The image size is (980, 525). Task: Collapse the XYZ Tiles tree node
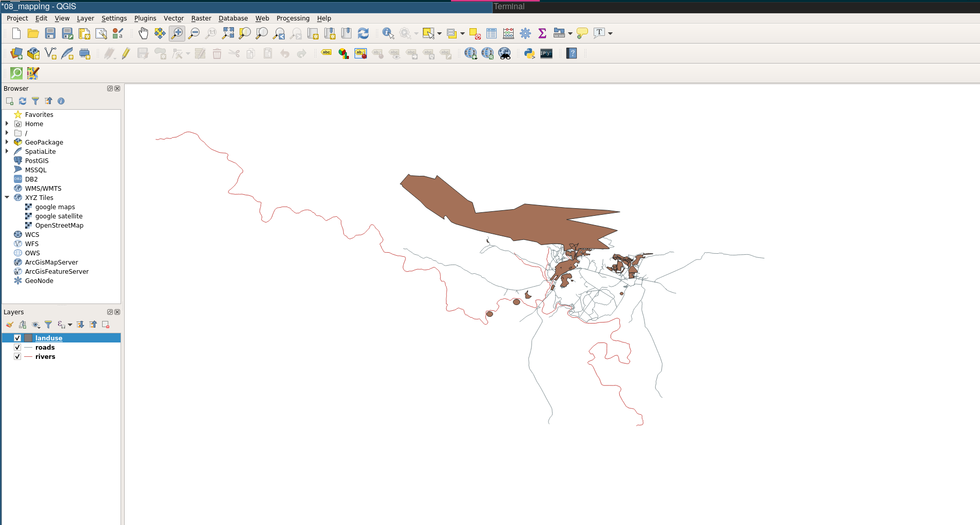tap(7, 197)
